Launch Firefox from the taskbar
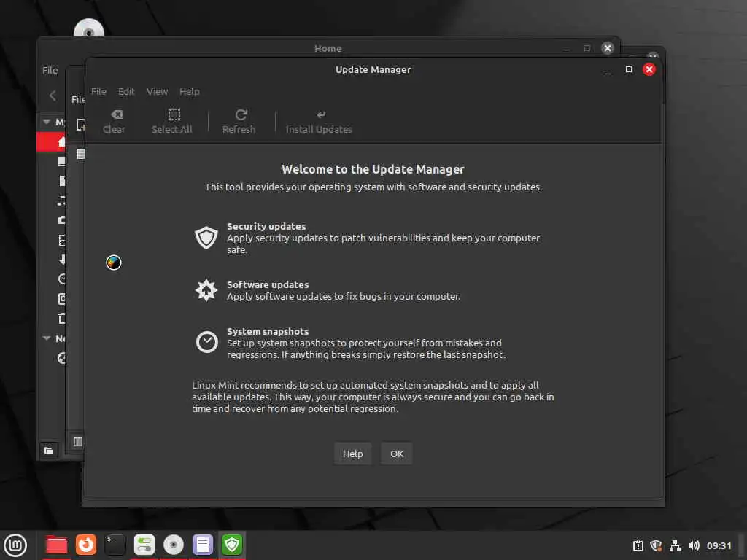747x560 pixels. (86, 545)
